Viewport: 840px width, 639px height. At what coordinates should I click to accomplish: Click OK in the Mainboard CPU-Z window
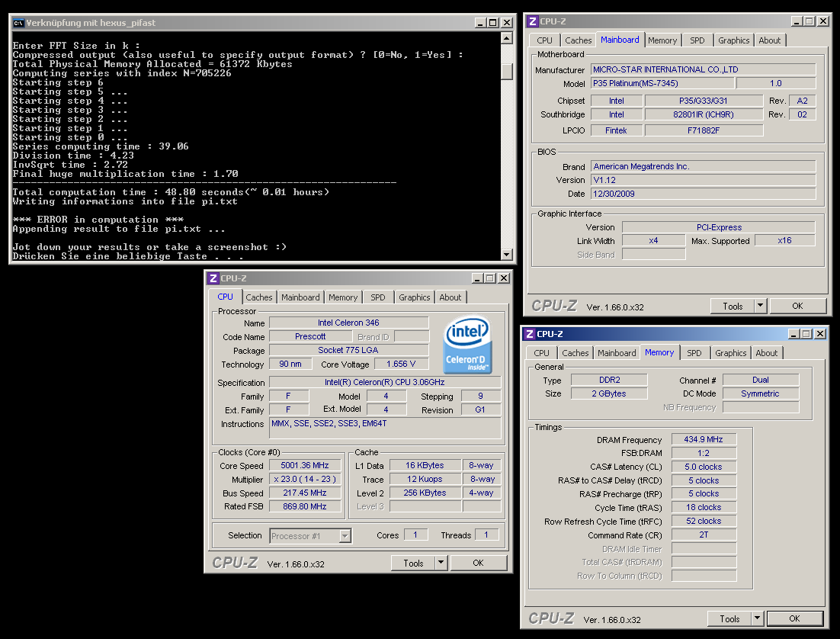click(797, 306)
